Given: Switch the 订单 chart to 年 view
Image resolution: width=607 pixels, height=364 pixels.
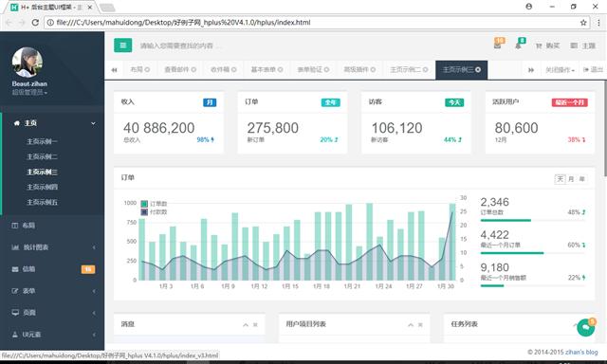Looking at the screenshot, I should pos(581,179).
